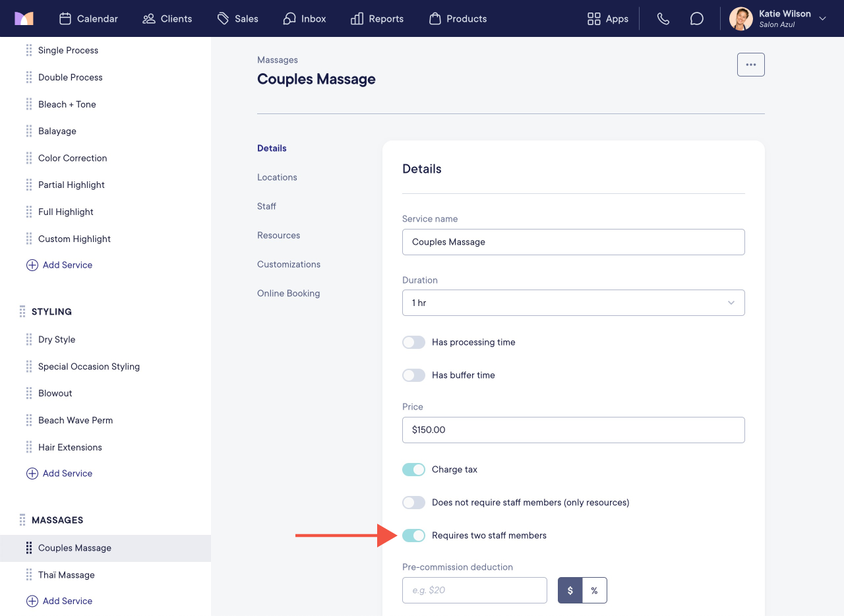Viewport: 844px width, 616px height.
Task: Grab the drag handle beside MASSAGES category
Action: tap(22, 520)
